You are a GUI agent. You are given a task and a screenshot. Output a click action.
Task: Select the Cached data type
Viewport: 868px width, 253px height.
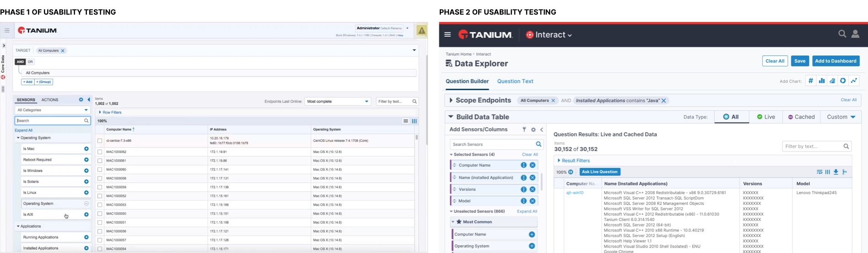click(x=801, y=117)
